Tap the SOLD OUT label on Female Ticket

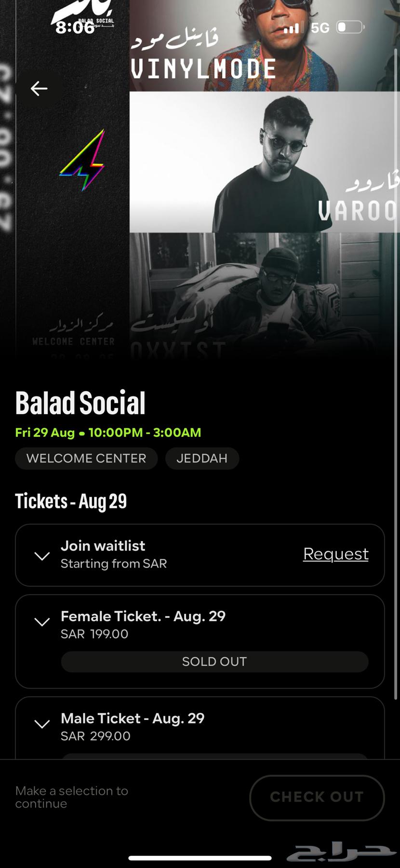click(x=214, y=662)
